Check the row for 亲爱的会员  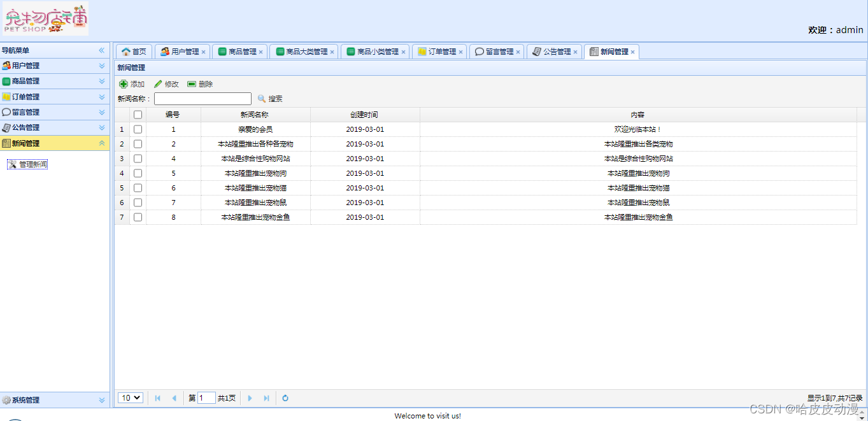[138, 129]
